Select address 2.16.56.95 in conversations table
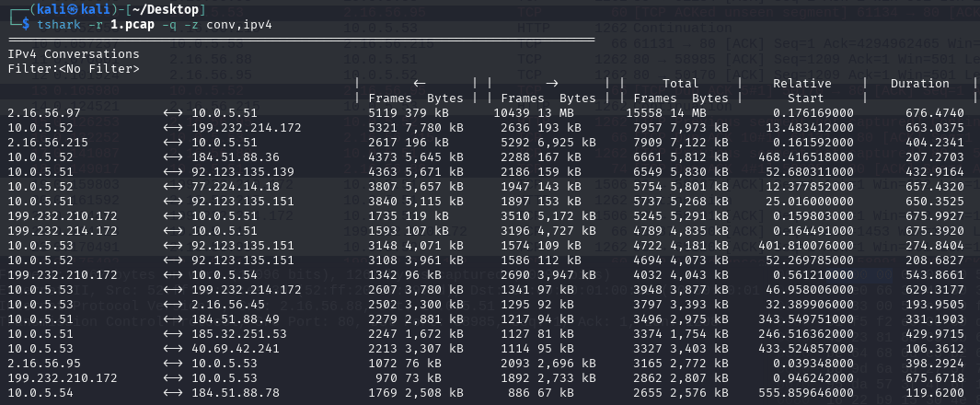 coord(44,364)
